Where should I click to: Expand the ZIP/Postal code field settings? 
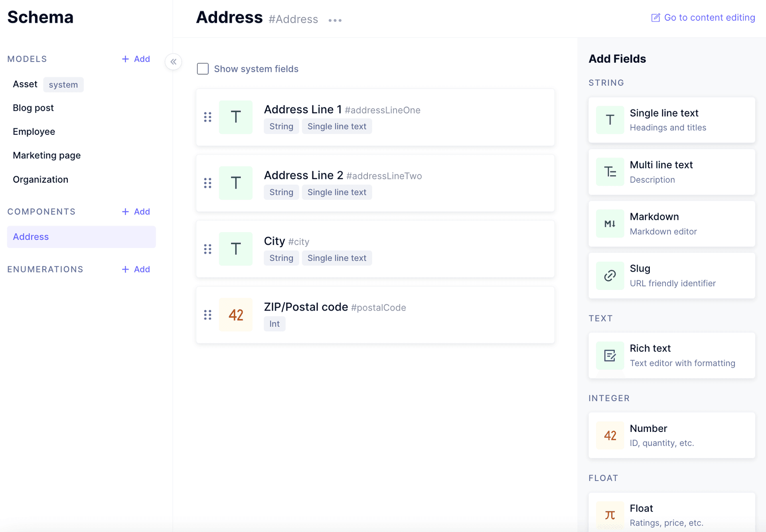point(375,314)
